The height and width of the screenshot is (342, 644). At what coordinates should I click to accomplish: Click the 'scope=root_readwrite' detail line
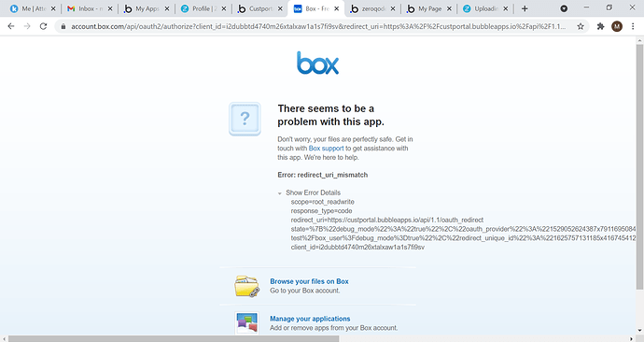(322, 202)
